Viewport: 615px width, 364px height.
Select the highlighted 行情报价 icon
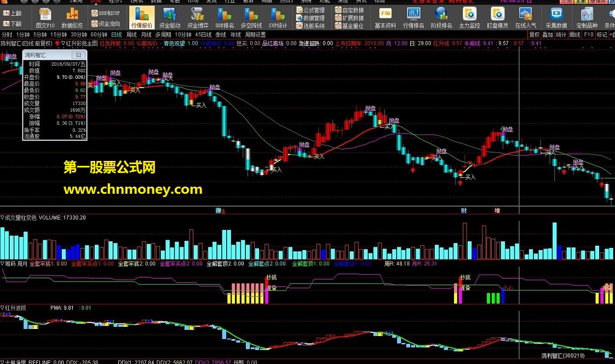[x=142, y=18]
